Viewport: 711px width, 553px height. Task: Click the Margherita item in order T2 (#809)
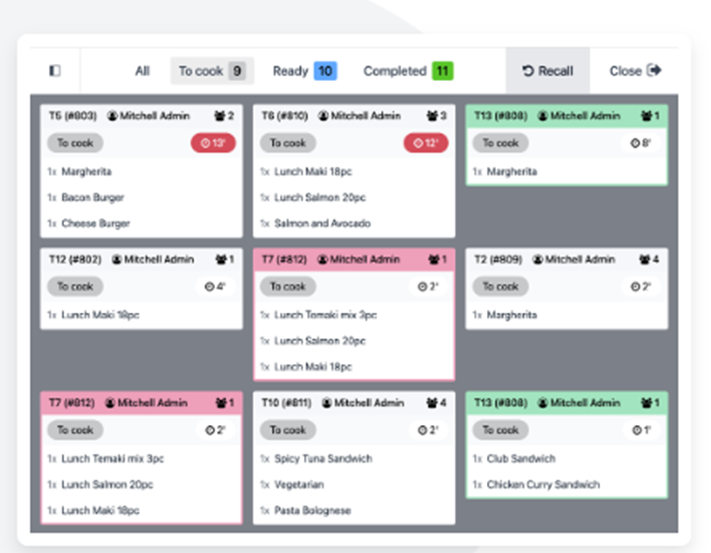click(x=511, y=315)
